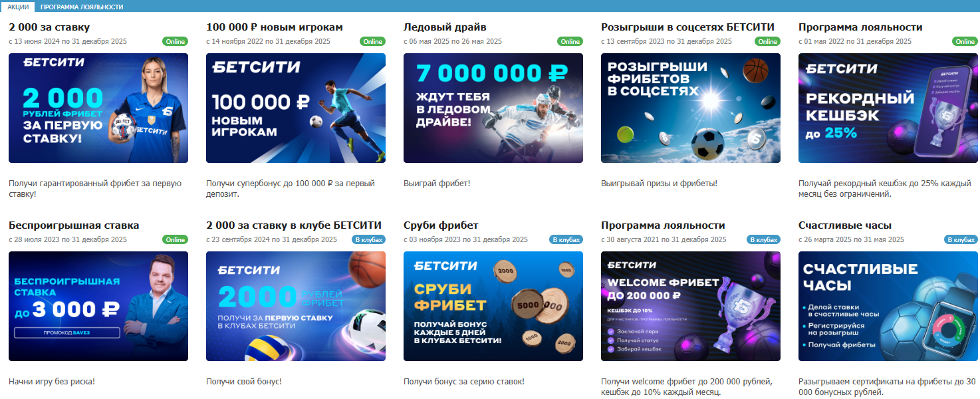Switch to the АКЦИИ tab
This screenshot has height=399, width=980.
[x=18, y=7]
